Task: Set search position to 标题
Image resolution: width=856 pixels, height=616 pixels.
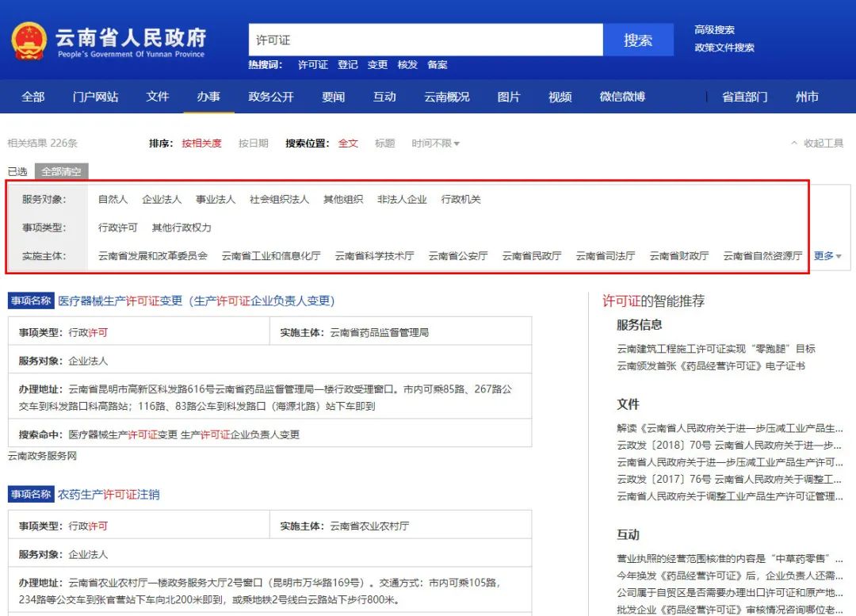Action: point(384,143)
